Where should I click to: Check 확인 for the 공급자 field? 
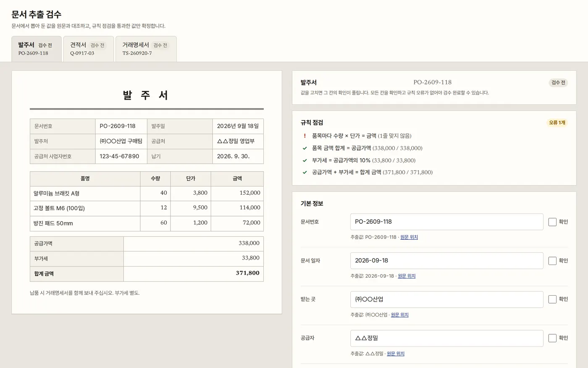[x=552, y=338]
